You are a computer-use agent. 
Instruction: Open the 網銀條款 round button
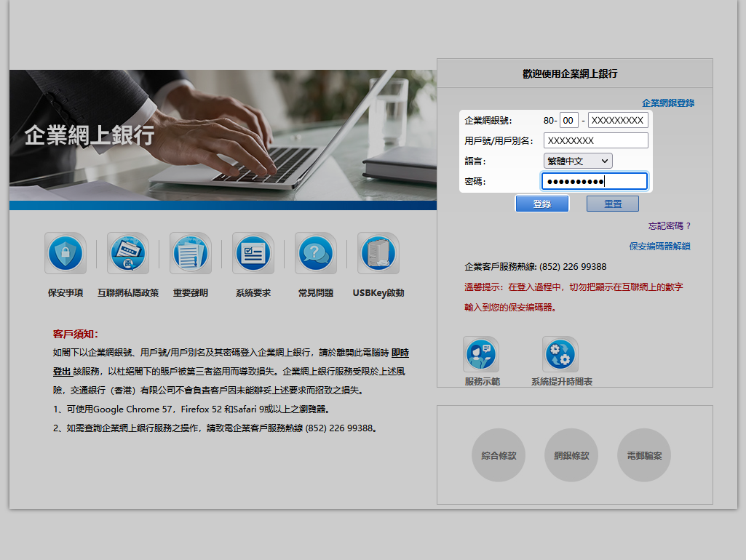(571, 456)
